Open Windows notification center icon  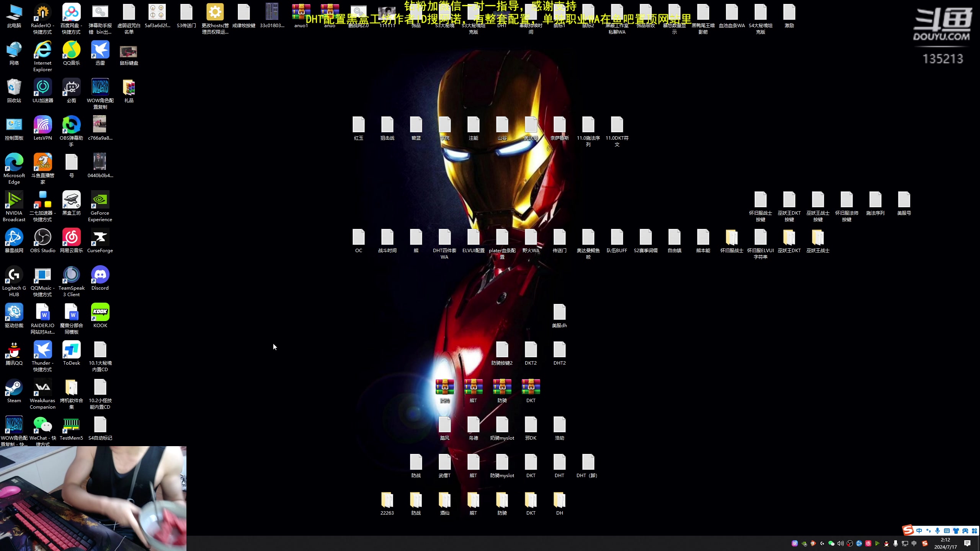pos(967,543)
